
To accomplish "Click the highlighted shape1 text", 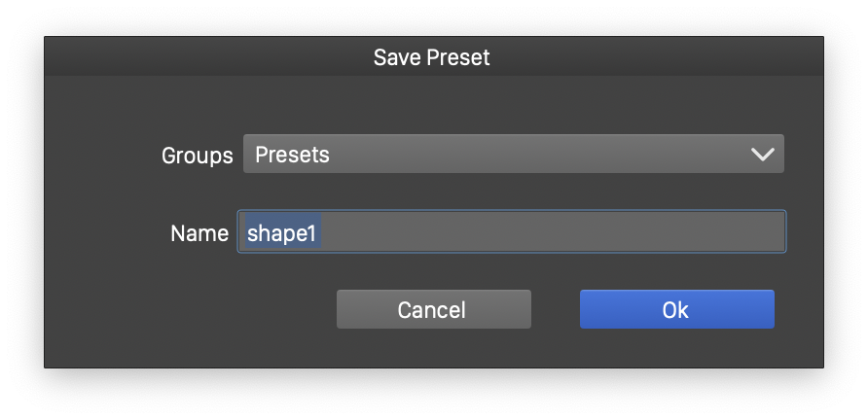I will coord(282,233).
